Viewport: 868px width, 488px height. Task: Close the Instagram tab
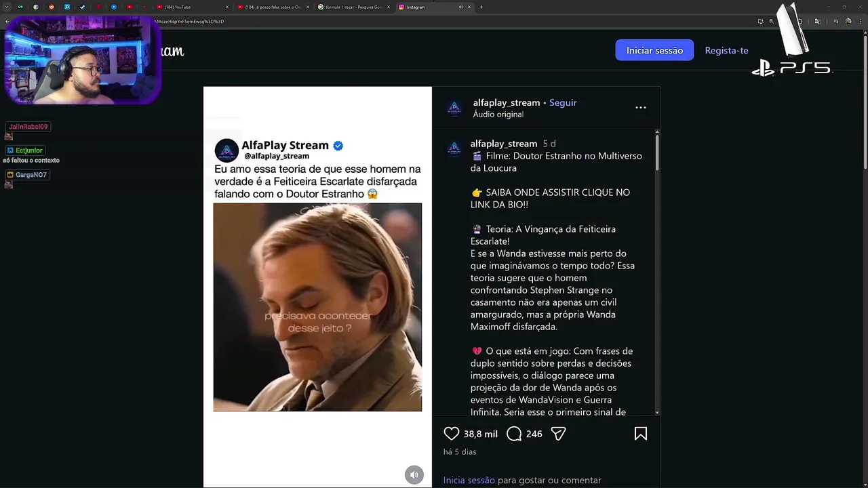click(470, 7)
